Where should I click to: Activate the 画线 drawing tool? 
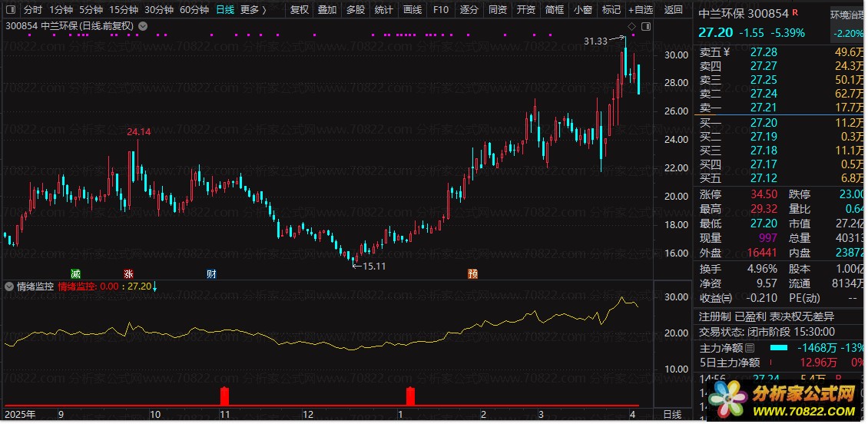(412, 9)
